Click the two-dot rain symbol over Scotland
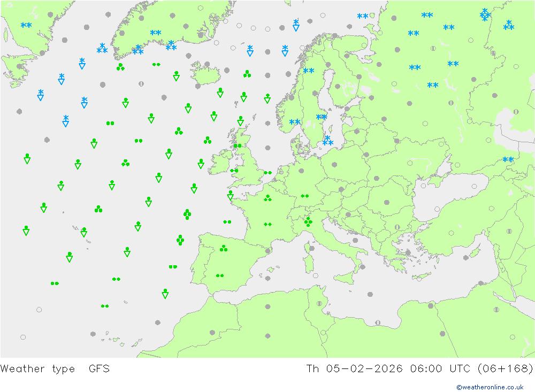 pos(237,145)
